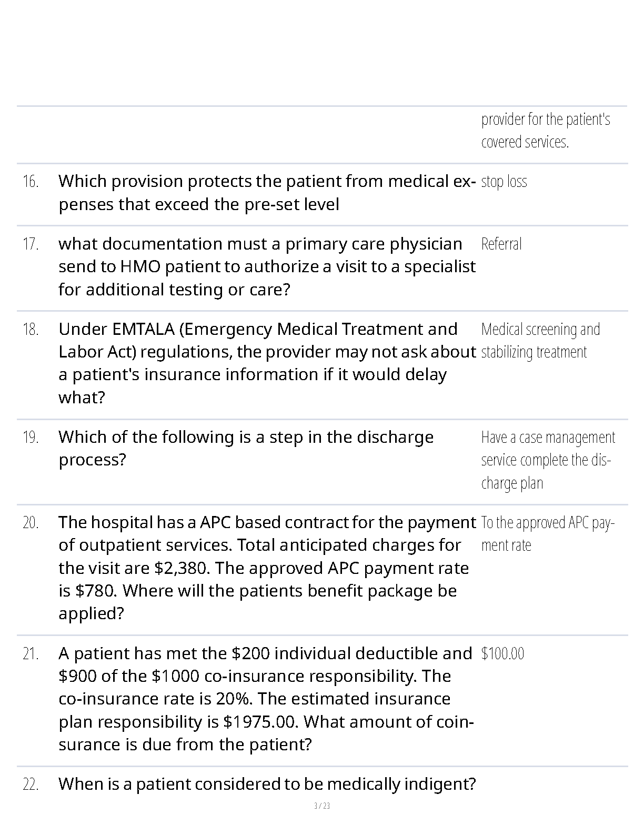The width and height of the screenshot is (644, 834).
Task: Select 'provider for the patient's covered services' text
Action: pos(545,131)
